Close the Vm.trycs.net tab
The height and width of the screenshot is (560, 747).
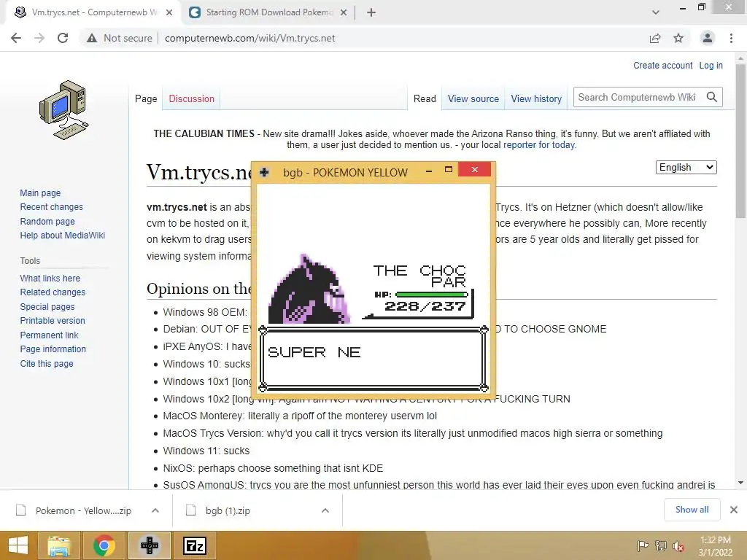point(169,12)
